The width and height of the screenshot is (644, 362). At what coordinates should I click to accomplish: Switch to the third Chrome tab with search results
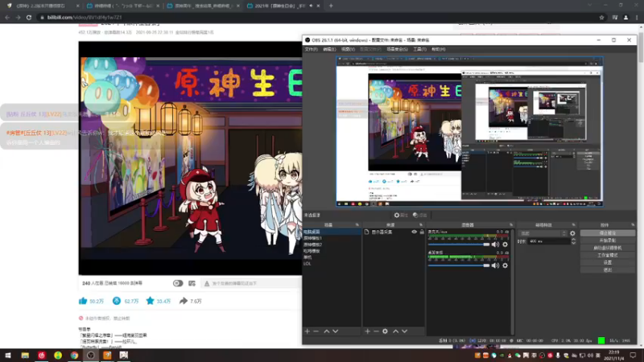coord(203,6)
